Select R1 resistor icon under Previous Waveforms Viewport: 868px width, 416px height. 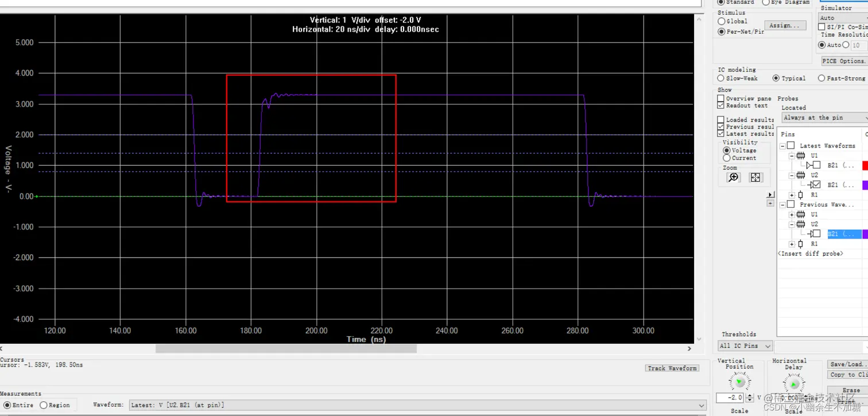pyautogui.click(x=801, y=244)
